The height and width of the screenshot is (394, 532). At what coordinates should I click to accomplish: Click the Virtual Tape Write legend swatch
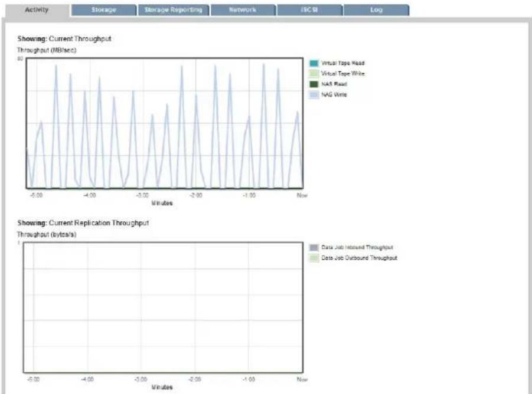(x=314, y=74)
